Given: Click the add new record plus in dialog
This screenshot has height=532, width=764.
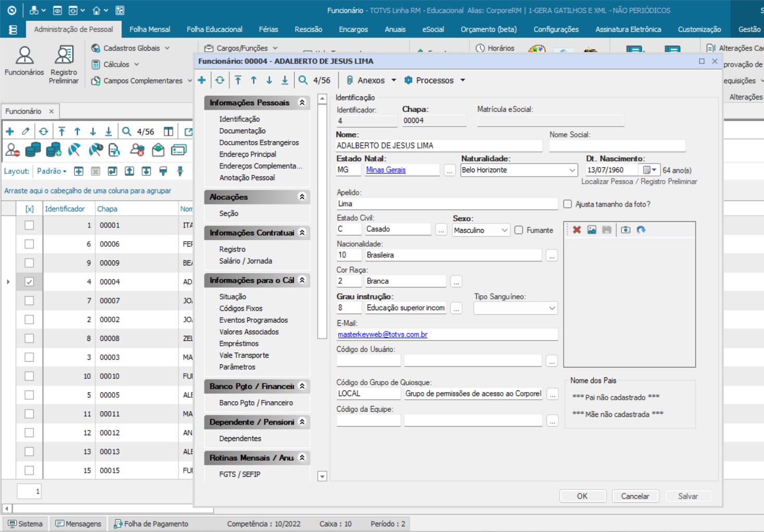Looking at the screenshot, I should (202, 80).
